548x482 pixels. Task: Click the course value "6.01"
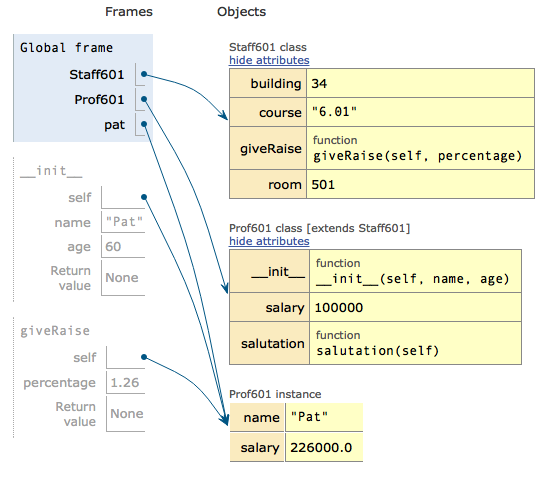click(x=420, y=112)
